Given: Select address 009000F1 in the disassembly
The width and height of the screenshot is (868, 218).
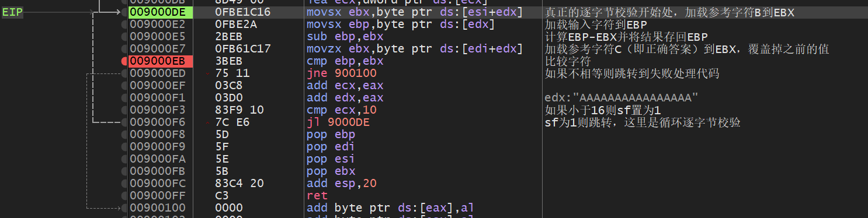Looking at the screenshot, I should [x=157, y=97].
